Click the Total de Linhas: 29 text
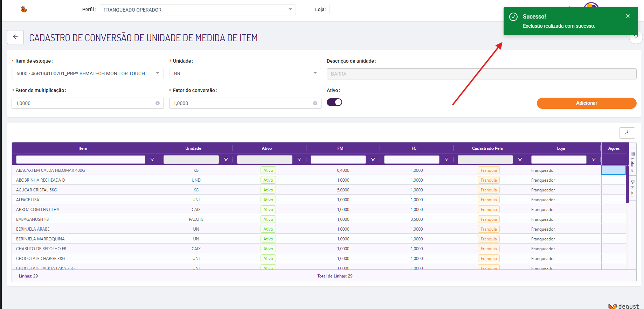The height and width of the screenshot is (309, 644). [335, 276]
